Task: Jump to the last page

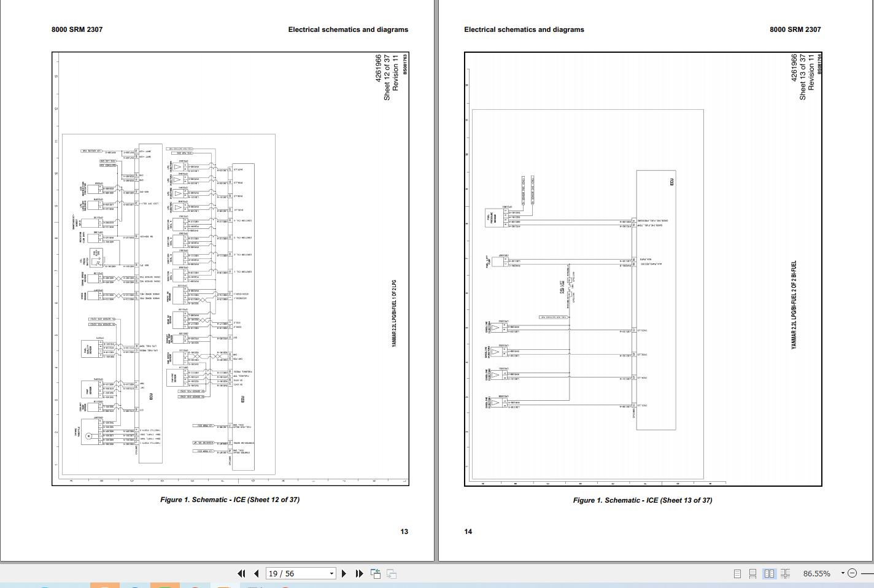Action: coord(359,573)
